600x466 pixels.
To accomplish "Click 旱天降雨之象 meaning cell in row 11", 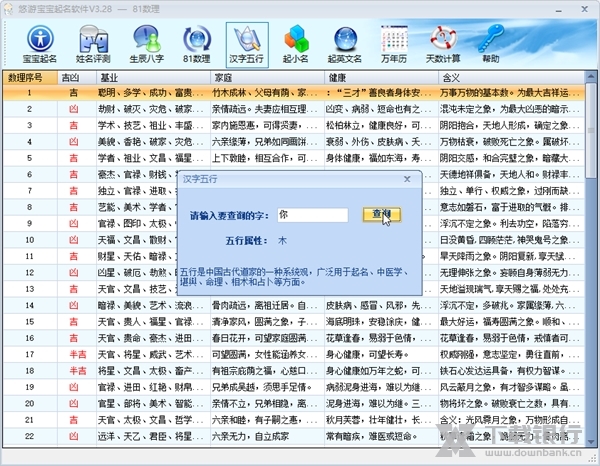I will 510,256.
